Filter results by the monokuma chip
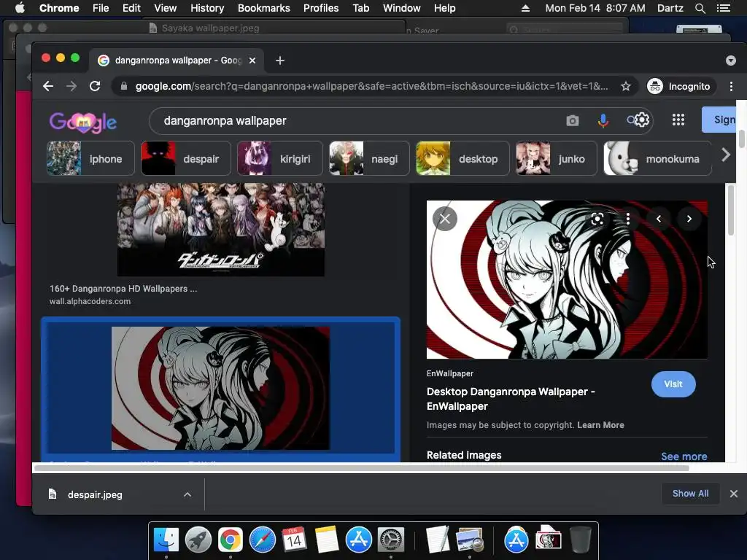 tap(657, 158)
